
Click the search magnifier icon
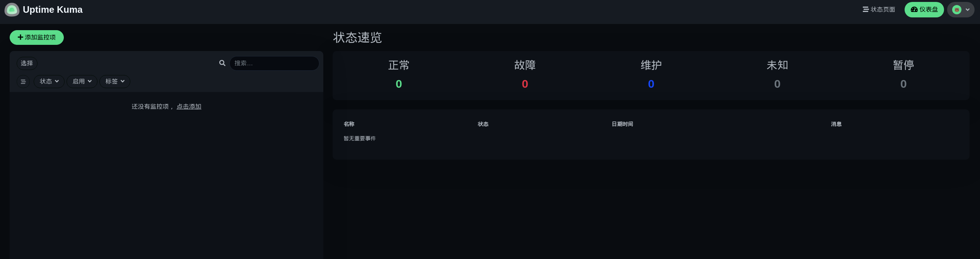coord(222,63)
